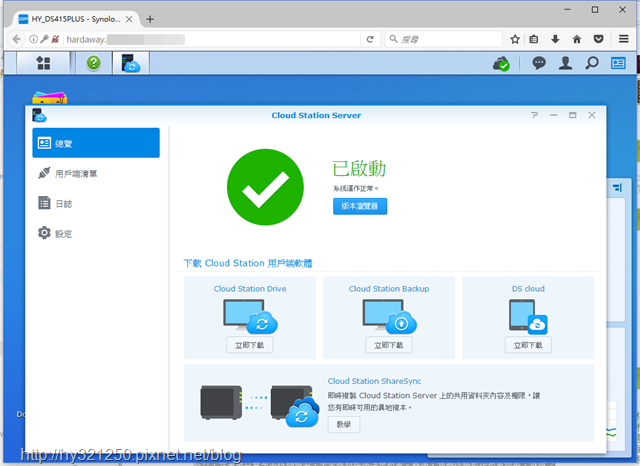
Task: Open 設定 settings section
Action: click(96, 233)
